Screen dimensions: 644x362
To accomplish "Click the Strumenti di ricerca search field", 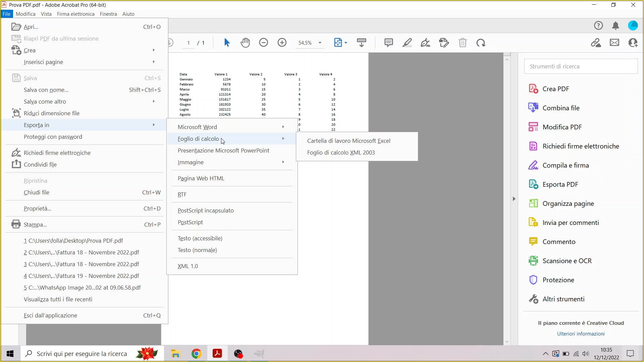I will [x=581, y=66].
